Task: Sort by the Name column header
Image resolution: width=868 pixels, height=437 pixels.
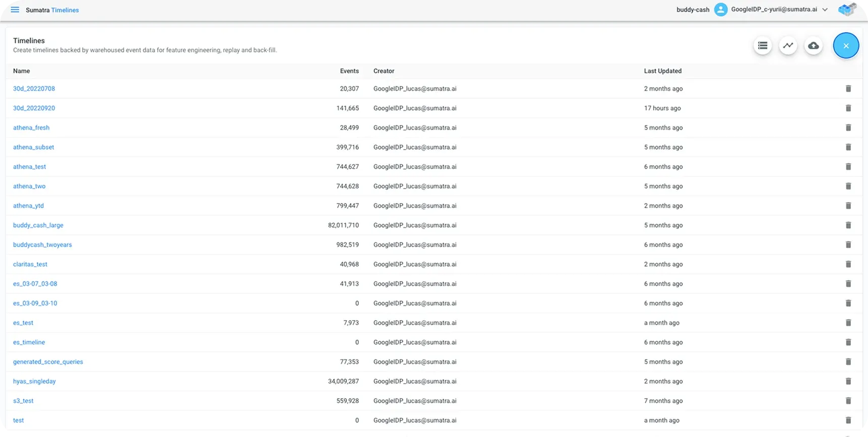Action: tap(22, 71)
